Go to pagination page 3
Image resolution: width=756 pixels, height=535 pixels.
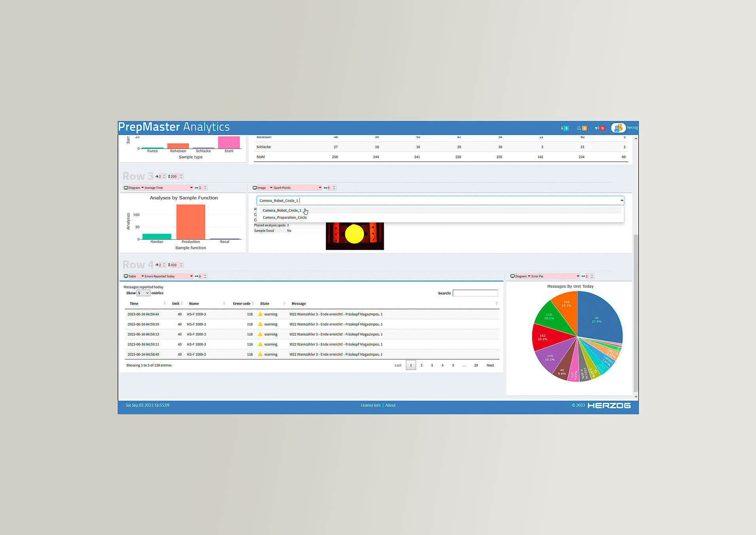[x=432, y=365]
